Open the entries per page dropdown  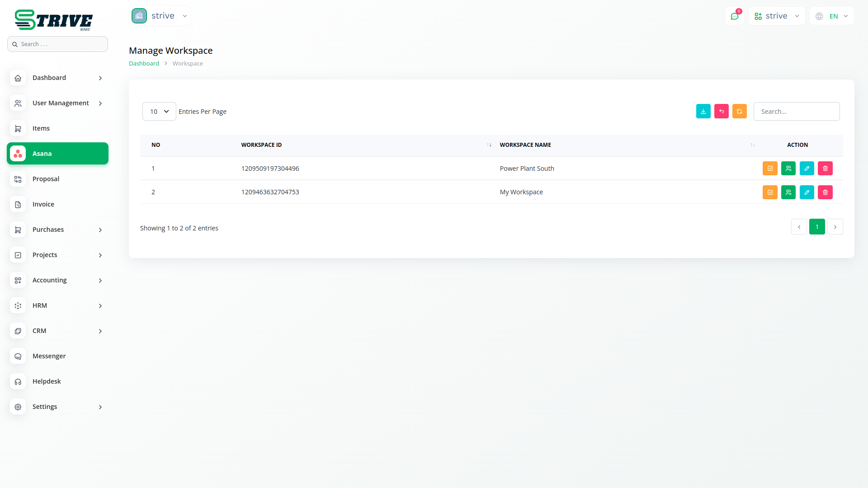click(x=159, y=111)
